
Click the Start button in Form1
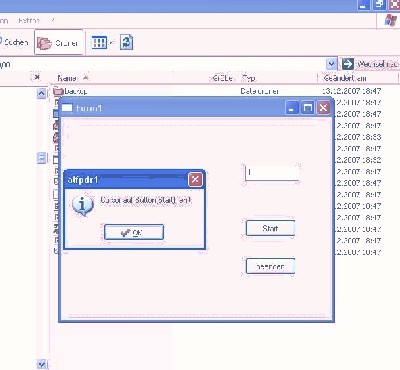(270, 228)
